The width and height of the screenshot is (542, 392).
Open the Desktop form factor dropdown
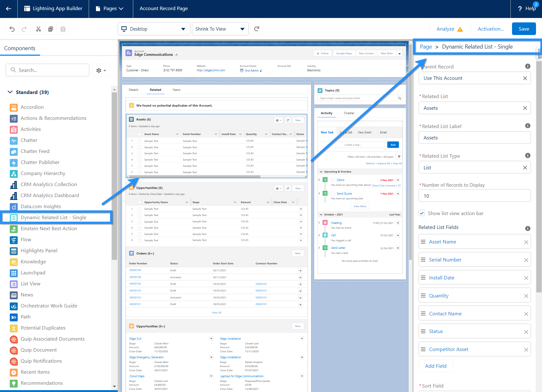[x=154, y=29]
